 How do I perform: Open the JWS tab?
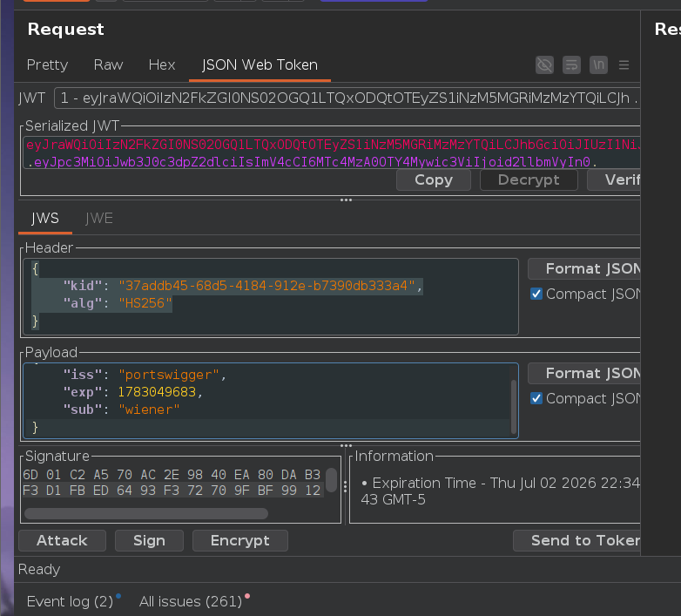click(x=45, y=218)
